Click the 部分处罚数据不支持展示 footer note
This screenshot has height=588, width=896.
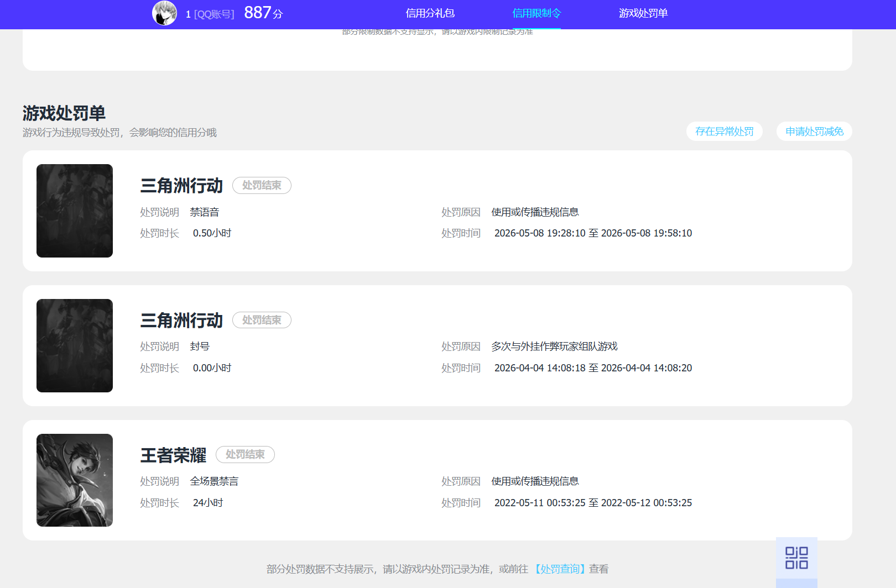437,569
